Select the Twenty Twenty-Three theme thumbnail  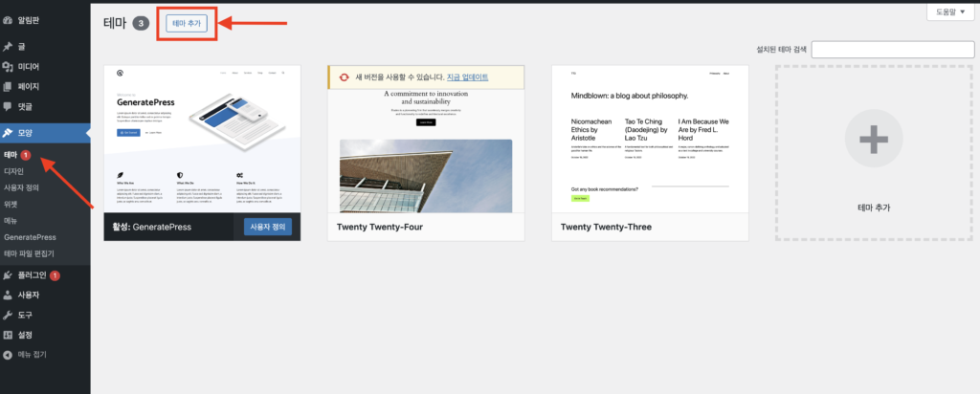650,140
